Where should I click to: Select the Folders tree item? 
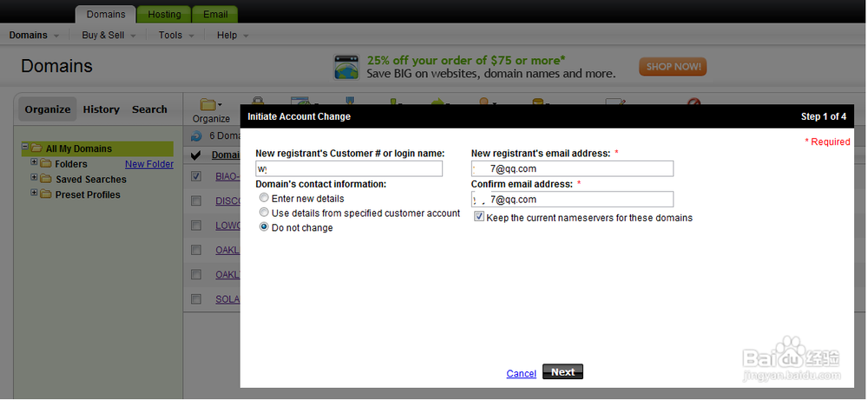pos(71,164)
